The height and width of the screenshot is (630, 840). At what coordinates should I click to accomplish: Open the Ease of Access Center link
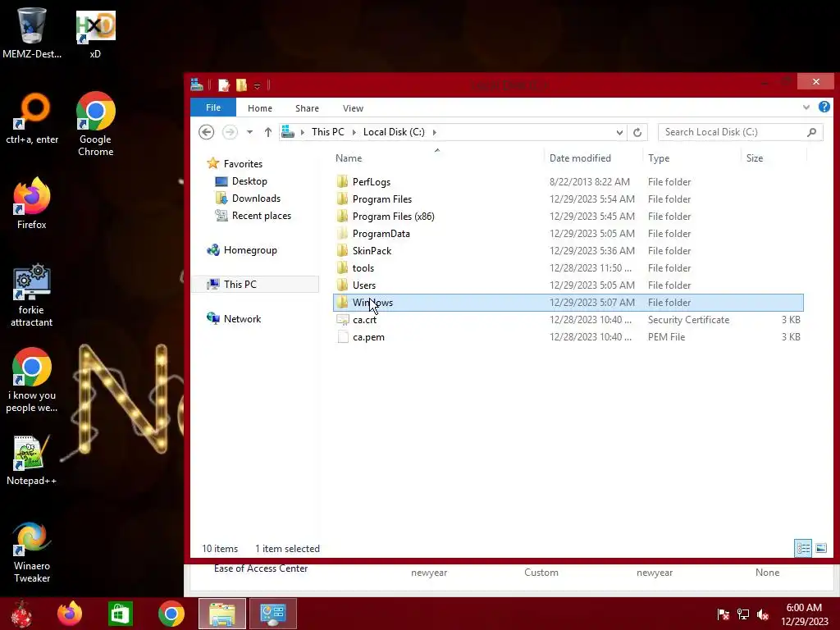[261, 568]
